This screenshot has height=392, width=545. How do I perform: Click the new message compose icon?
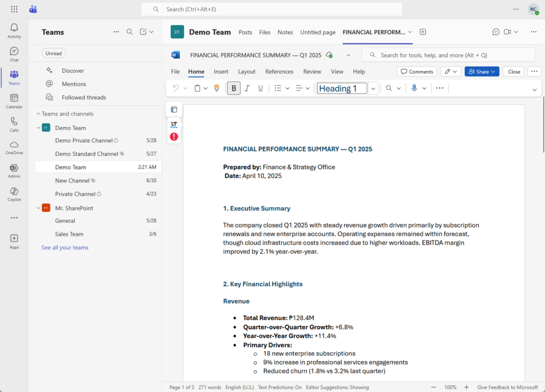pyautogui.click(x=143, y=32)
